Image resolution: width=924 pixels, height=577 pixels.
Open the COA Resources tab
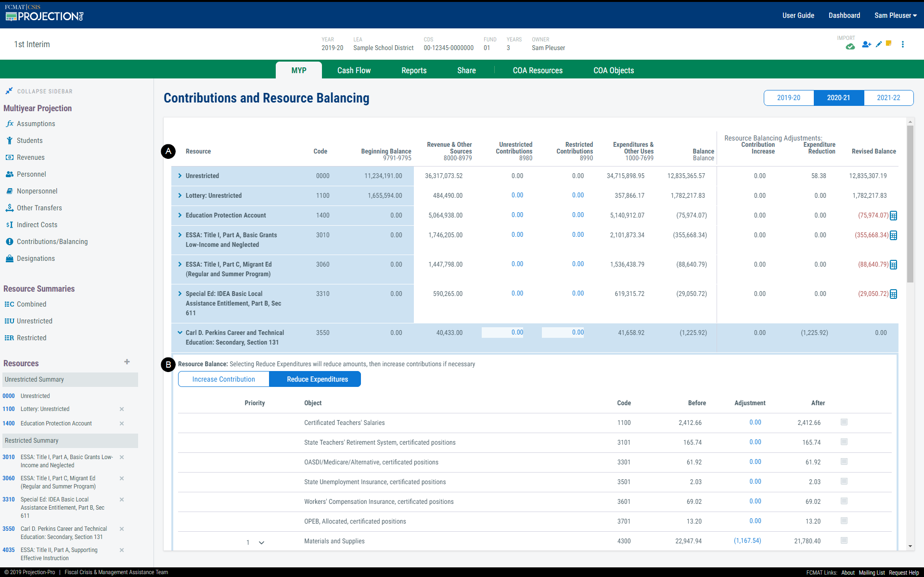(x=538, y=70)
